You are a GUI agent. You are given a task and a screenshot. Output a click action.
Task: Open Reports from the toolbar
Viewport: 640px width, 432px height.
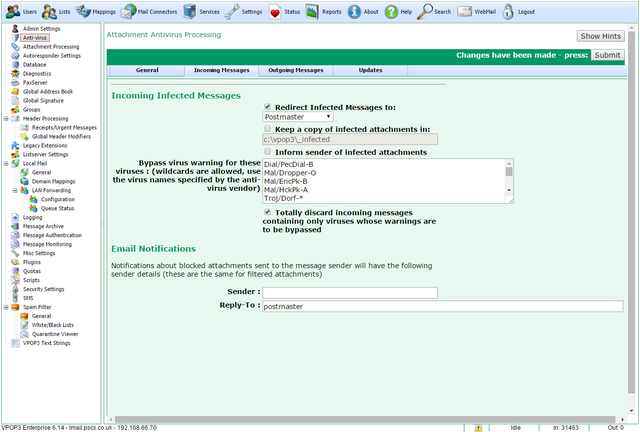312,11
